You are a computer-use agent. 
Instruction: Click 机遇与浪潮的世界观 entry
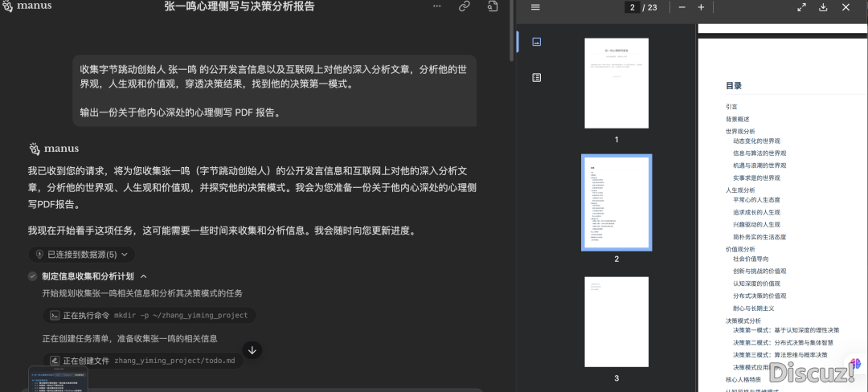(x=759, y=165)
